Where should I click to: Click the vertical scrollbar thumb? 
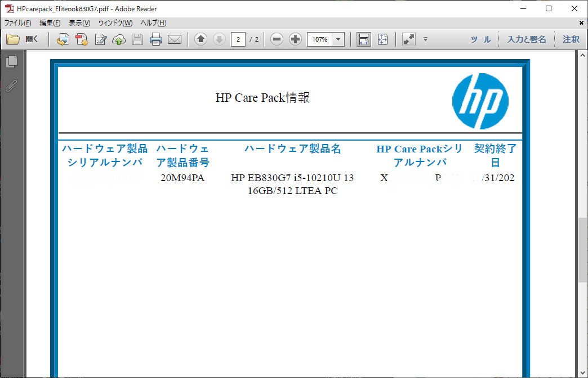pyautogui.click(x=582, y=249)
